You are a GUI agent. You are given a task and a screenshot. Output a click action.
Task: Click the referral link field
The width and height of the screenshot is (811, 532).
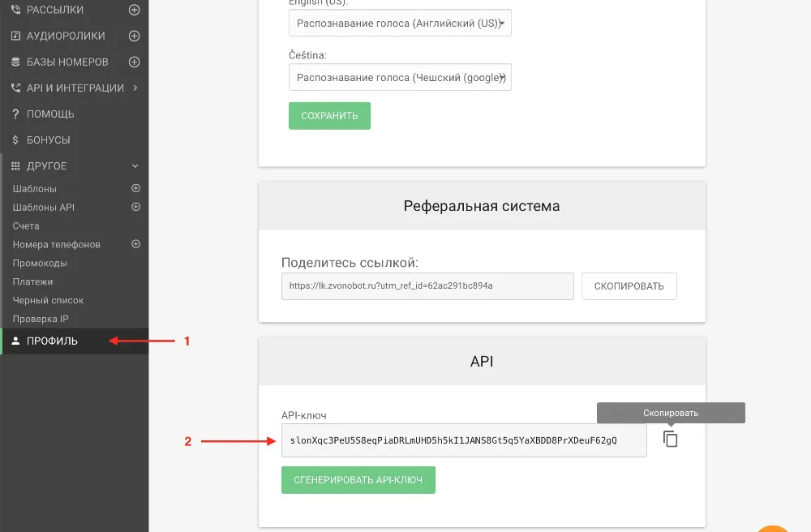(x=427, y=286)
